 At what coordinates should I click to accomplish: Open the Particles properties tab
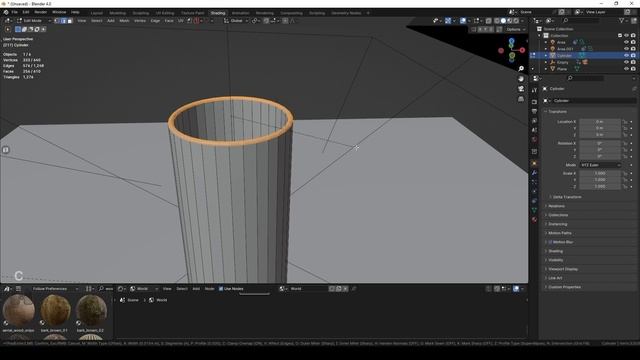(x=534, y=182)
